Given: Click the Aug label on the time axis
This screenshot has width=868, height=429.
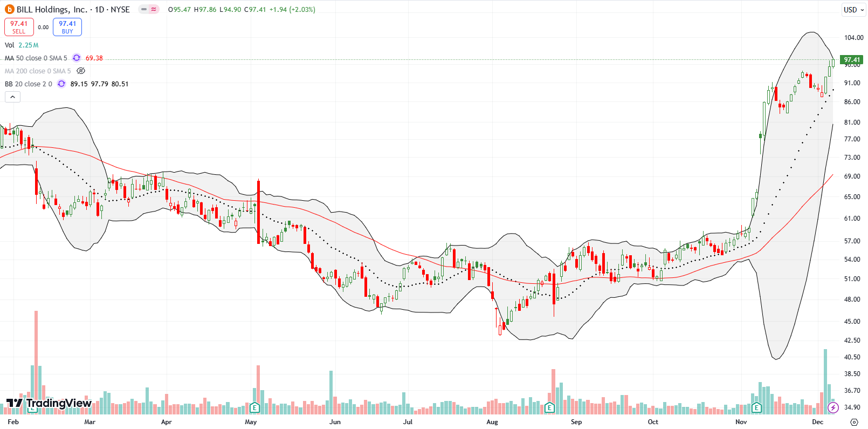Looking at the screenshot, I should coord(492,422).
